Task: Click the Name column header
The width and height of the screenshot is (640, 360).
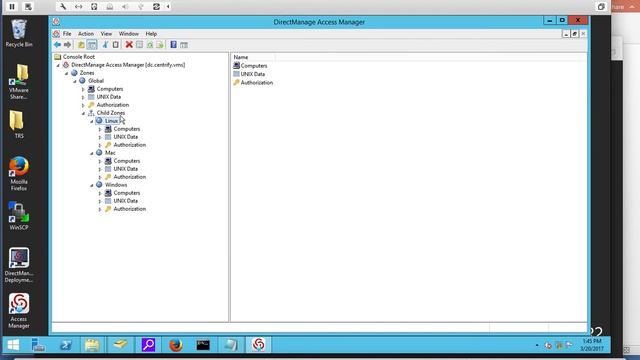Action: 253,57
